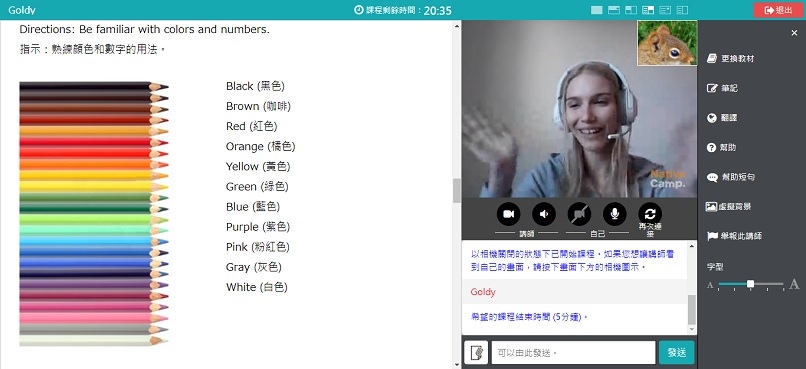806x369 pixels.
Task: Click the chat scroll up arrow
Action: point(692,246)
